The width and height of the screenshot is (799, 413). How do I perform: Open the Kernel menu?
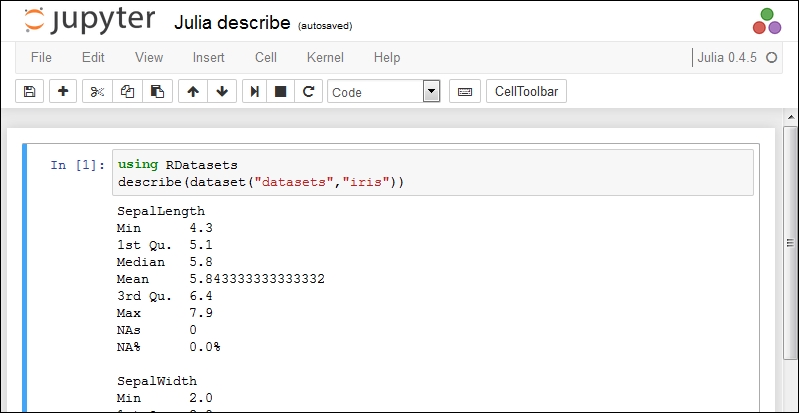pyautogui.click(x=325, y=57)
